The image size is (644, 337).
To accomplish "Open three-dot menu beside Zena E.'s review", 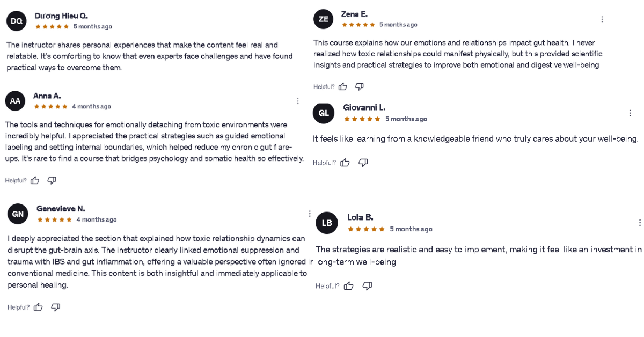I will pos(602,19).
